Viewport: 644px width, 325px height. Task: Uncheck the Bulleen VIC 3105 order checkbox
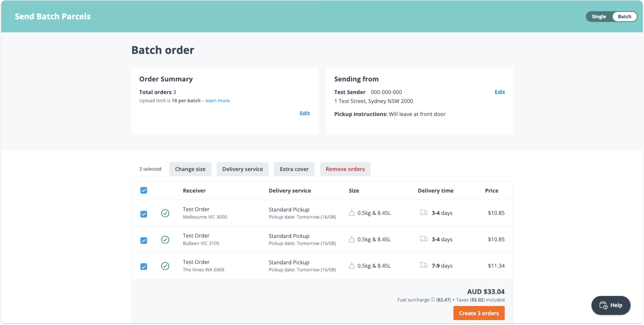143,241
